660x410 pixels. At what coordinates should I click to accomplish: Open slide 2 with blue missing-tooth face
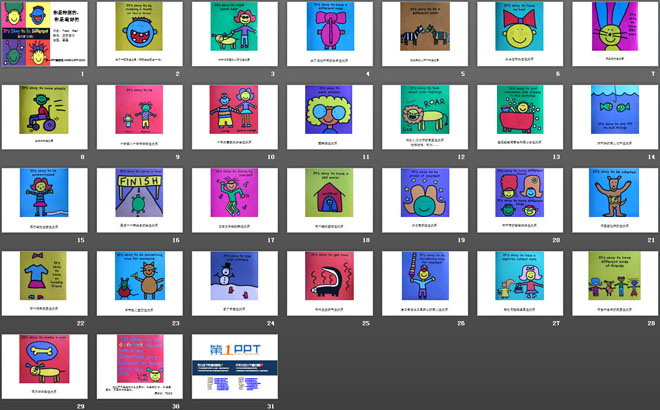tap(140, 34)
